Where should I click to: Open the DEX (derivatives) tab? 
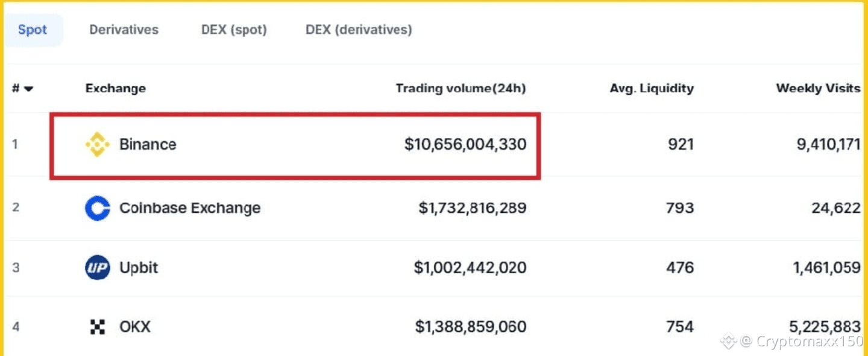[x=359, y=30]
